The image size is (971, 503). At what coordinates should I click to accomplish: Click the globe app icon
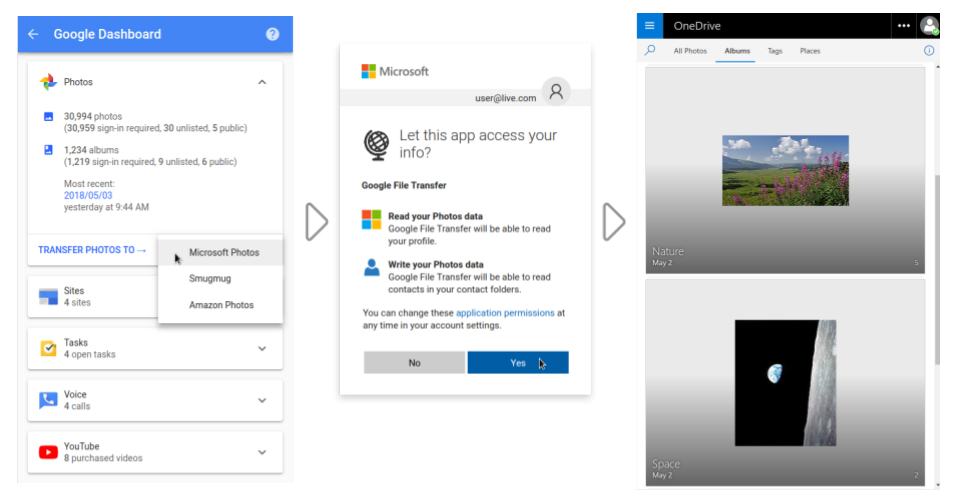click(x=377, y=145)
